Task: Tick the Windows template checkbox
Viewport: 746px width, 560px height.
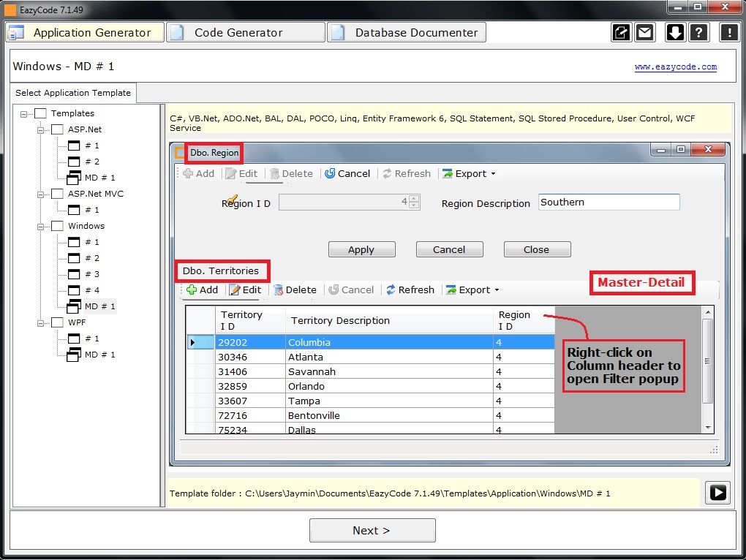Action: pyautogui.click(x=57, y=226)
